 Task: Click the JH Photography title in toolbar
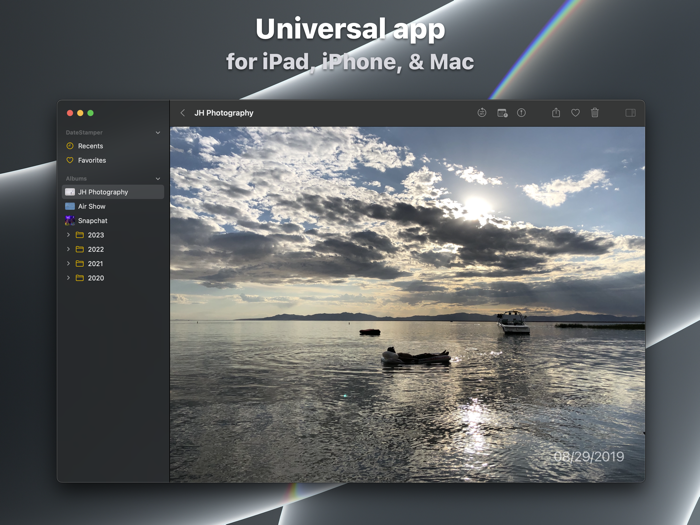click(x=224, y=113)
